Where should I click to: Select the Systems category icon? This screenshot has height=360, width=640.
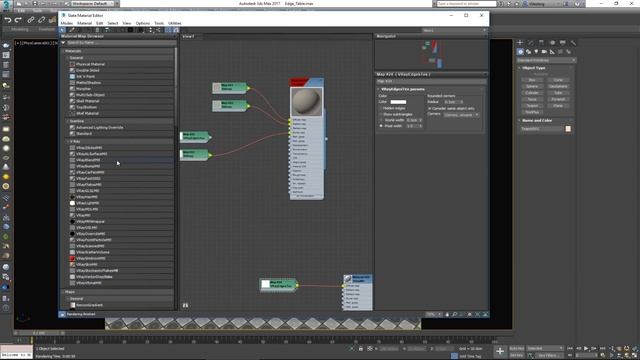tap(568, 52)
